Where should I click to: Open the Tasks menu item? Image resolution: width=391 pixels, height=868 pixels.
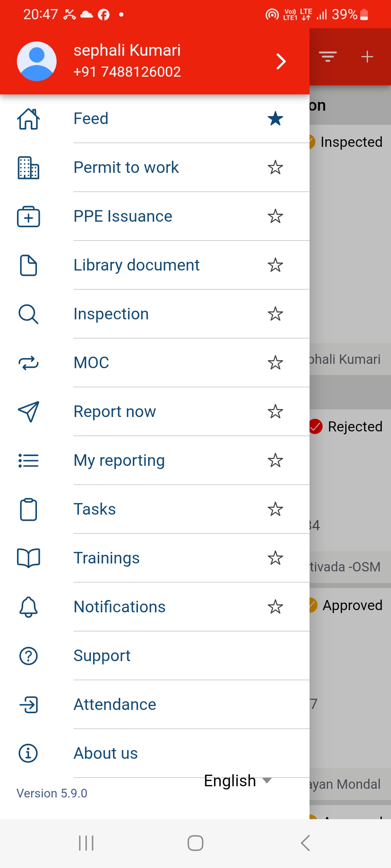point(95,509)
